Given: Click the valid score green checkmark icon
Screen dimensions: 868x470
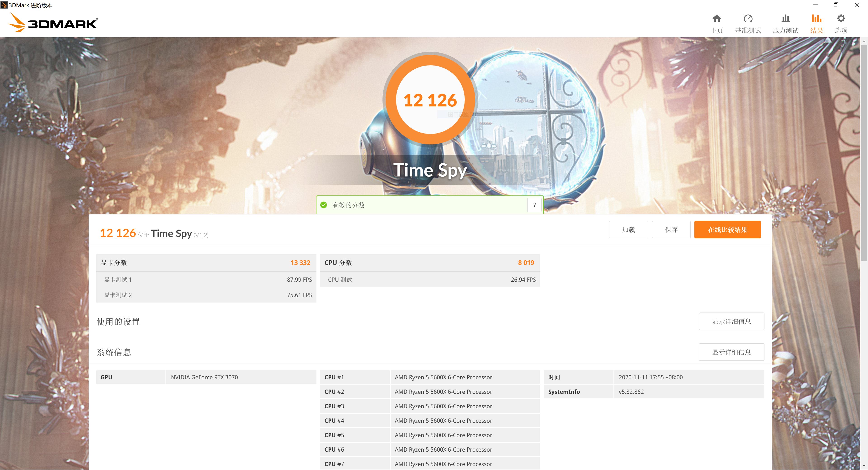Looking at the screenshot, I should (324, 204).
